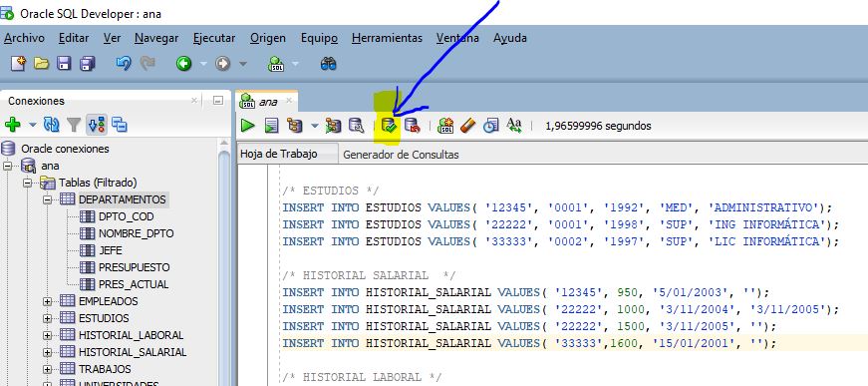
Task: Collapse the DEPARTAMENTOS table node
Action: pos(47,199)
